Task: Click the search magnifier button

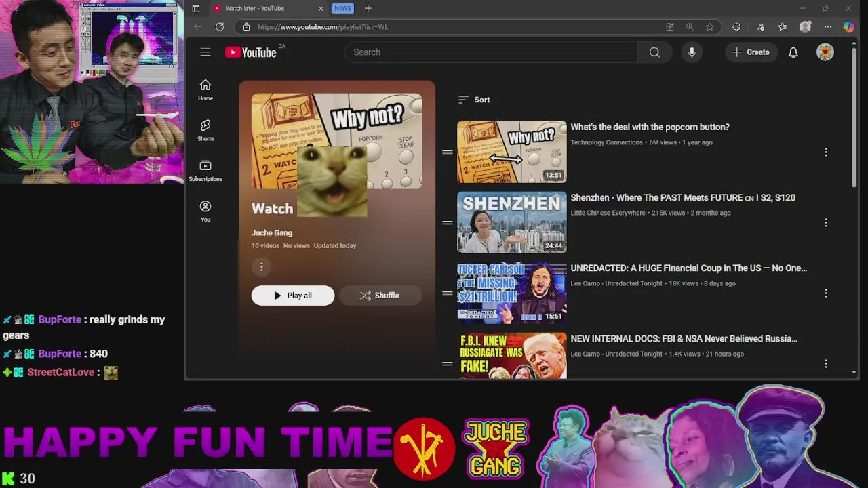Action: [x=654, y=52]
